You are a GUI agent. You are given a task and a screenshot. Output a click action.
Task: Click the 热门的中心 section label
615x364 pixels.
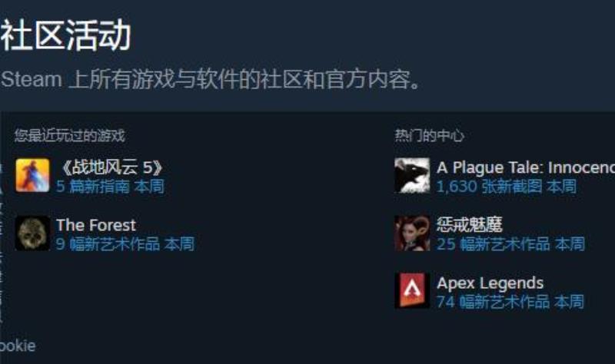(430, 136)
